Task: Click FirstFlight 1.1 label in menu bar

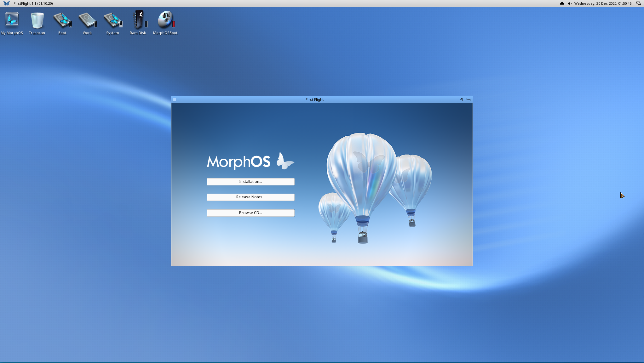Action: pyautogui.click(x=33, y=3)
